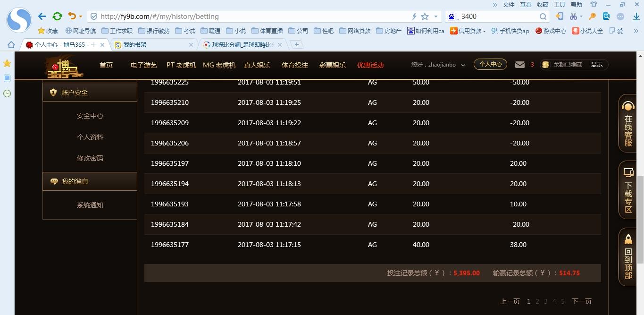
Task: Open the sidebar favorites star icon
Action: coord(7,63)
